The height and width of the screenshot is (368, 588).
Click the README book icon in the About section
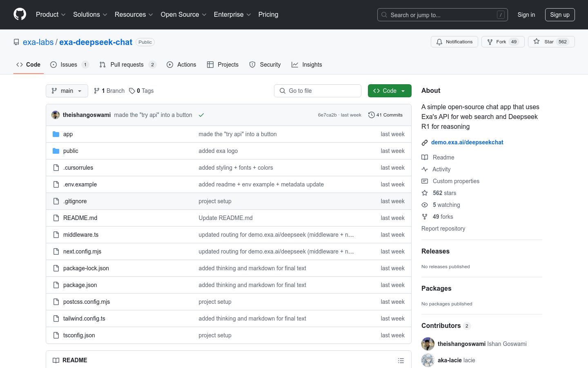pos(425,157)
